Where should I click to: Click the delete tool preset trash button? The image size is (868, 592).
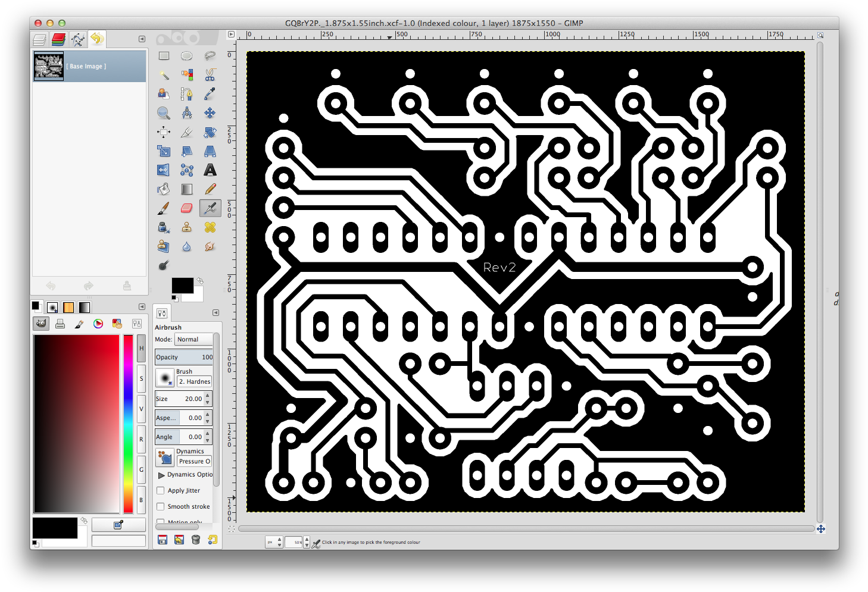coord(196,540)
